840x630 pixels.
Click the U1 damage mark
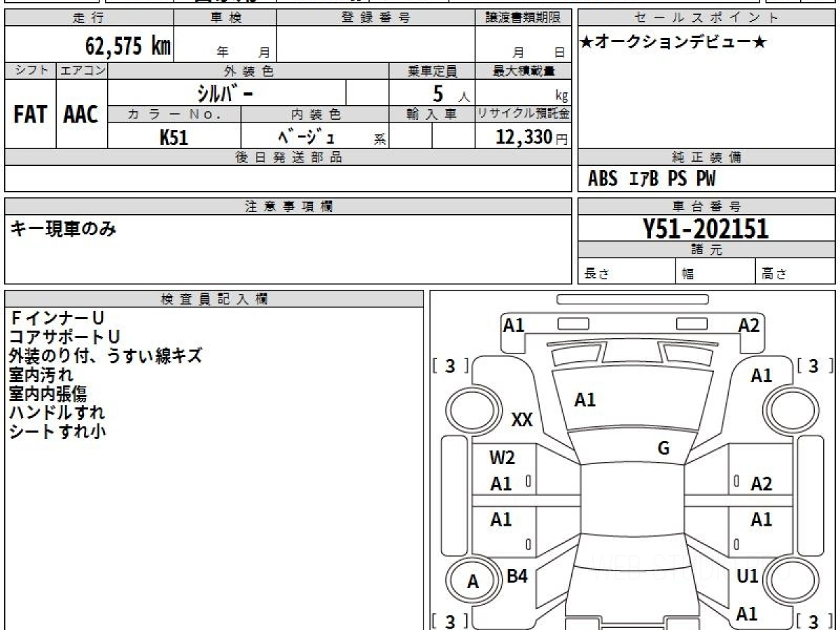748,576
